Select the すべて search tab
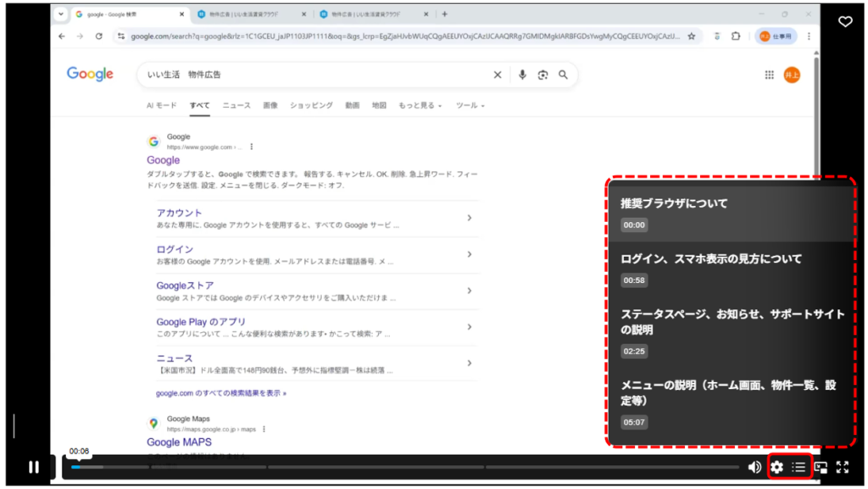This screenshot has height=489, width=868. click(200, 105)
